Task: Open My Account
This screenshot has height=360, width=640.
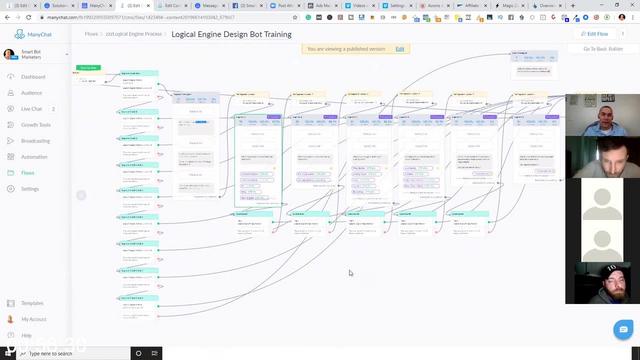Action: coord(34,319)
